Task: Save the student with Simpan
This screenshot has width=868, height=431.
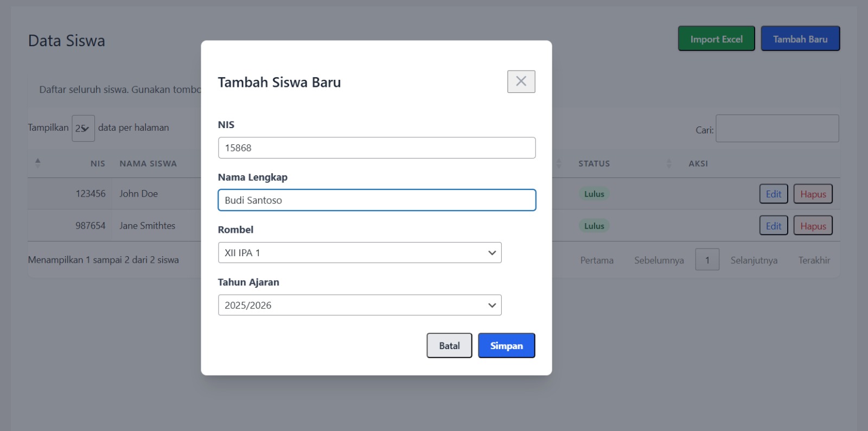Action: (506, 346)
